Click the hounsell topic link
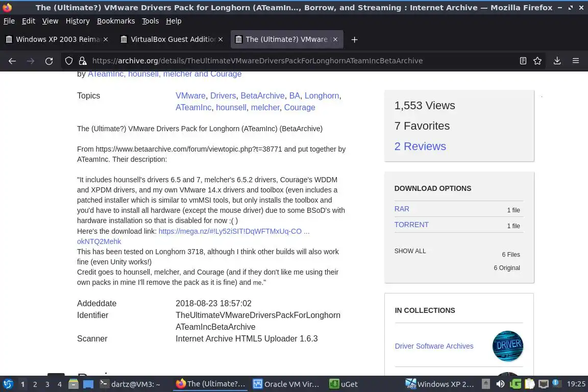This screenshot has width=588, height=392. 231,107
